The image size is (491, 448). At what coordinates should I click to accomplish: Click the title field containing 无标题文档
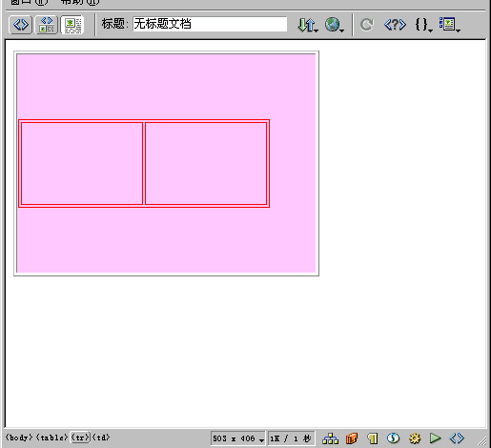tap(210, 24)
